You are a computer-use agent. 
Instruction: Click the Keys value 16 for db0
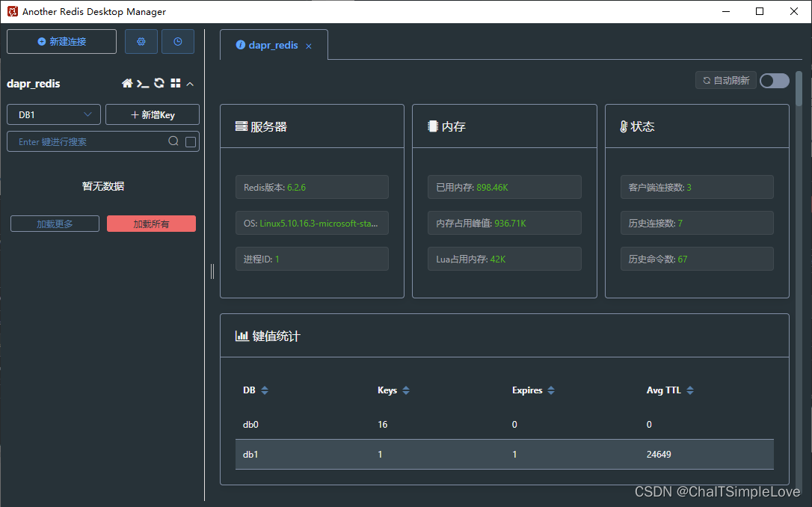pos(383,425)
